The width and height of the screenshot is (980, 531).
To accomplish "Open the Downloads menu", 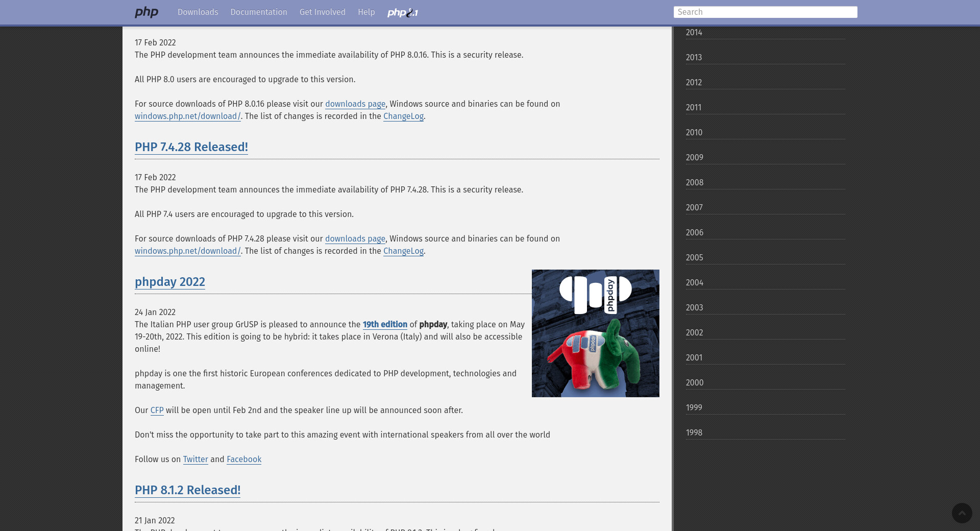I will pyautogui.click(x=198, y=12).
